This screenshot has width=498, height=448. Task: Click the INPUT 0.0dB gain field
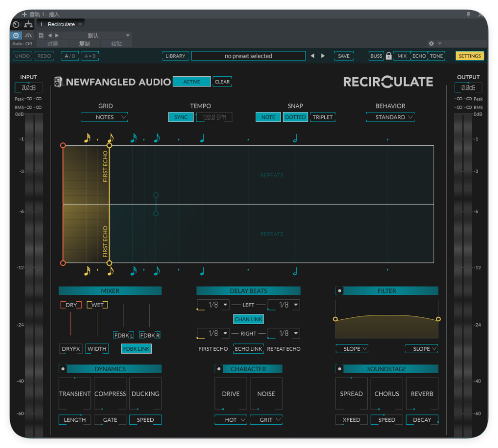tap(28, 87)
